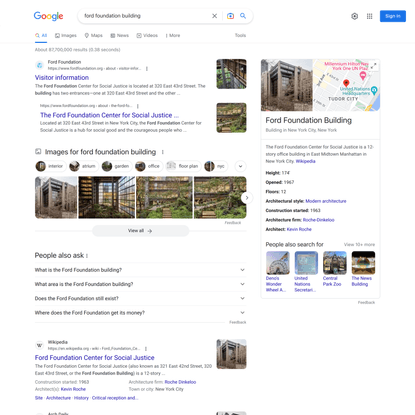Open thumbnail beside Visitor information result
Screen dimensions: 415x415
(231, 74)
